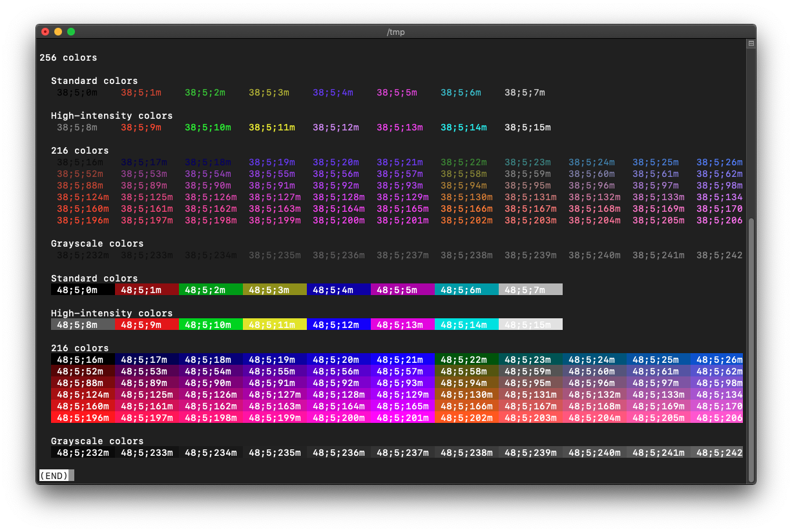Screen dimensions: 792x532
Task: Select the white 48;5;15m swatch
Action: 530,325
